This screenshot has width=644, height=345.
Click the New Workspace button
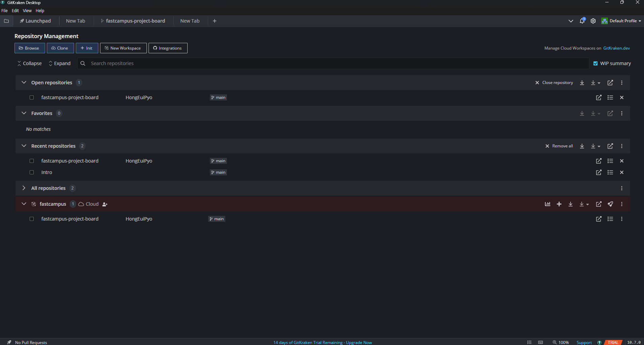(x=123, y=48)
